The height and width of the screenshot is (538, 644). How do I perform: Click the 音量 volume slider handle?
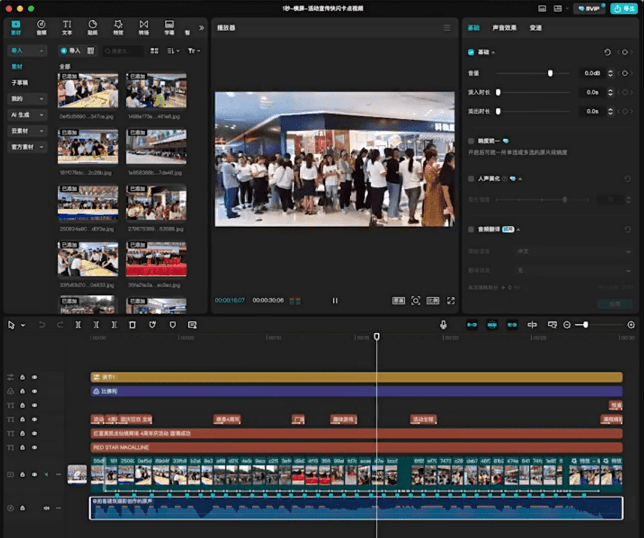pyautogui.click(x=550, y=73)
